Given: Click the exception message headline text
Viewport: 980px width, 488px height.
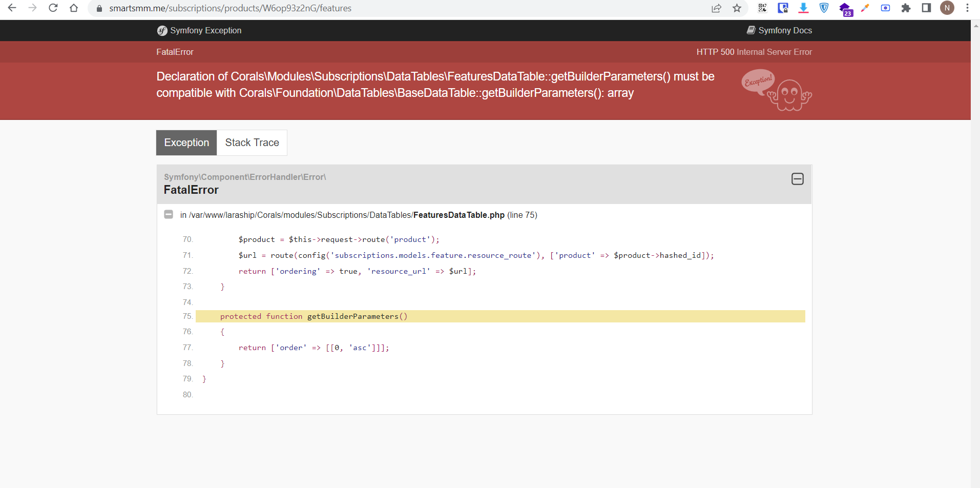Looking at the screenshot, I should (435, 85).
